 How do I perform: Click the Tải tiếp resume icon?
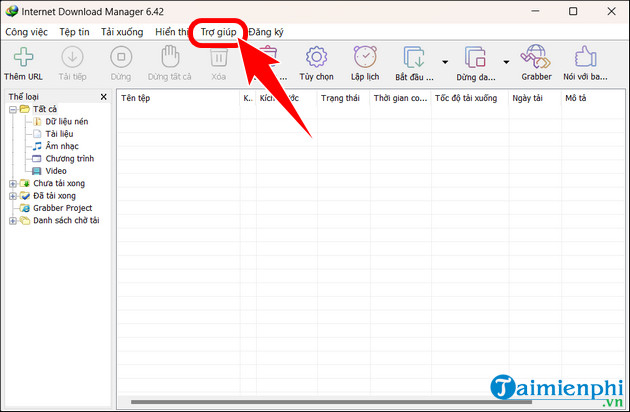tap(72, 57)
